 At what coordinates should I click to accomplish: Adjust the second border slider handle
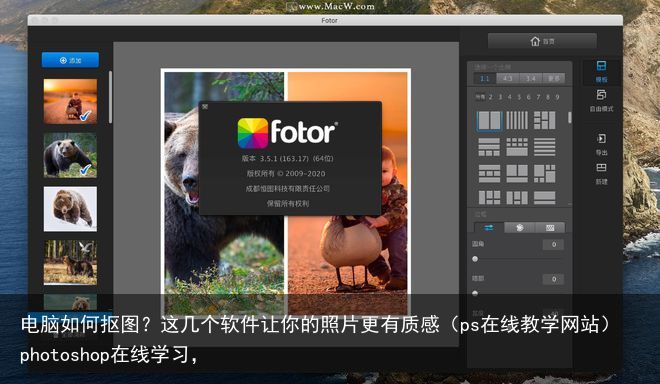click(x=475, y=293)
